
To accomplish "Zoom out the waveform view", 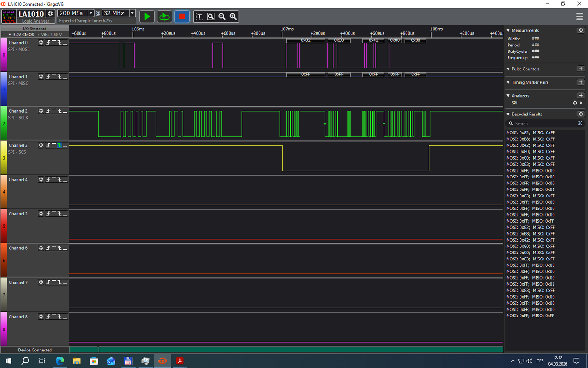I will [222, 17].
